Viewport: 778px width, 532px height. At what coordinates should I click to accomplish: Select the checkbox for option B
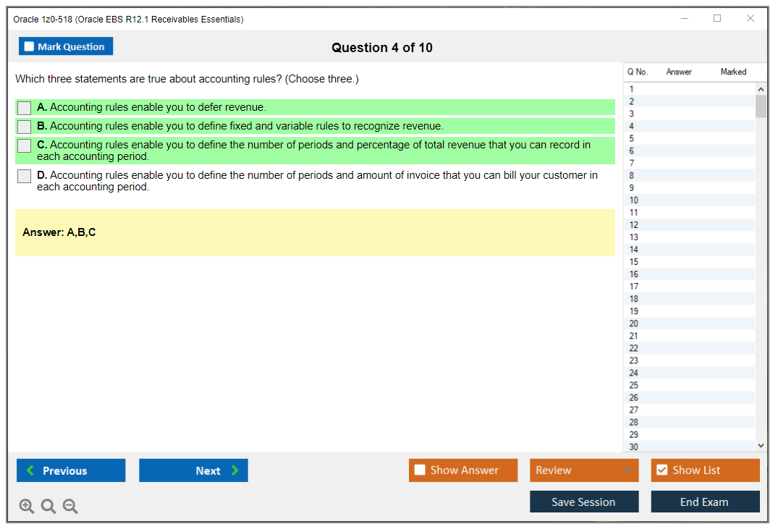click(25, 127)
